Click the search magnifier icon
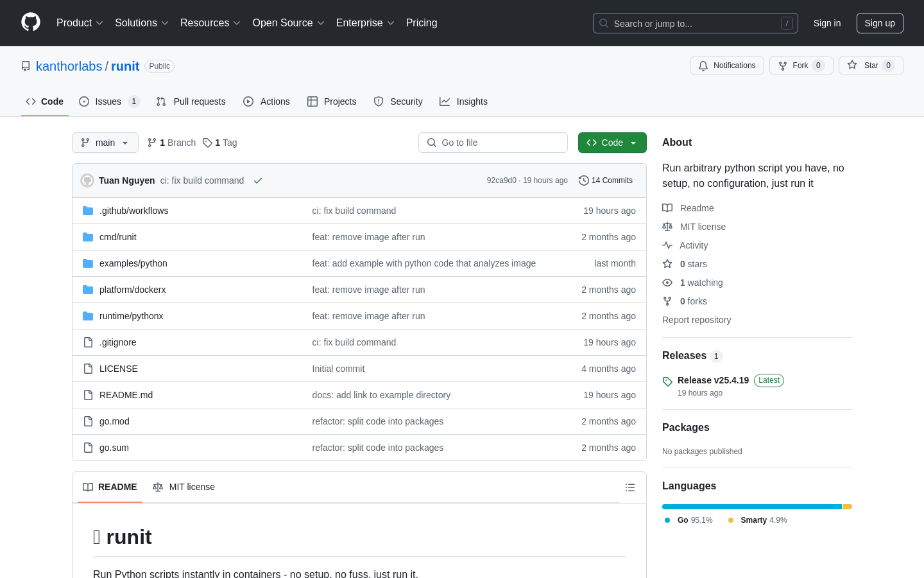The width and height of the screenshot is (924, 578). (604, 23)
